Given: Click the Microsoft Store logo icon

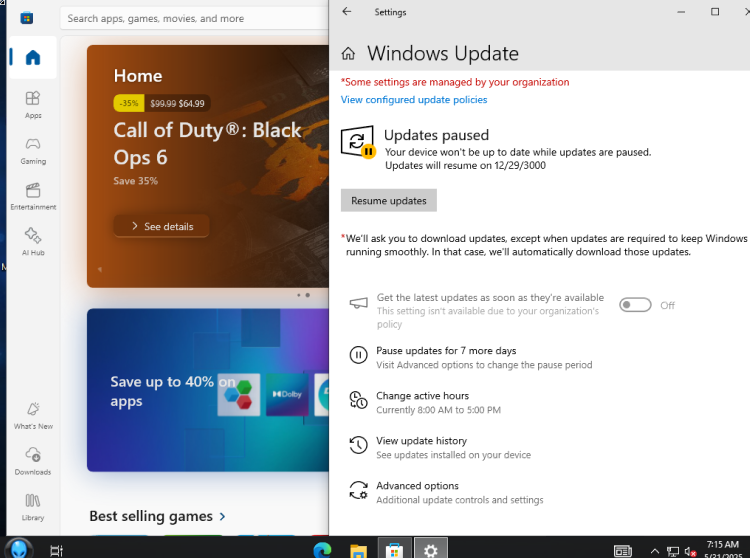Looking at the screenshot, I should point(27,18).
